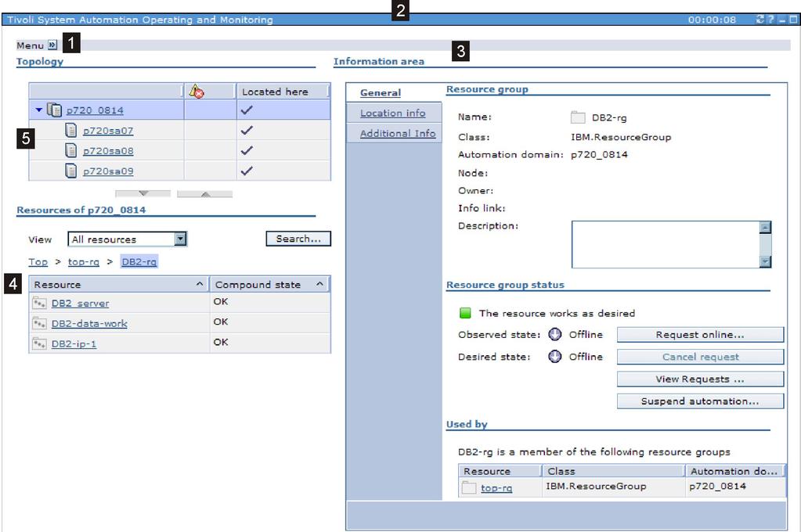Click the Resource column header in Used by table
This screenshot has width=801, height=532.
[500, 471]
